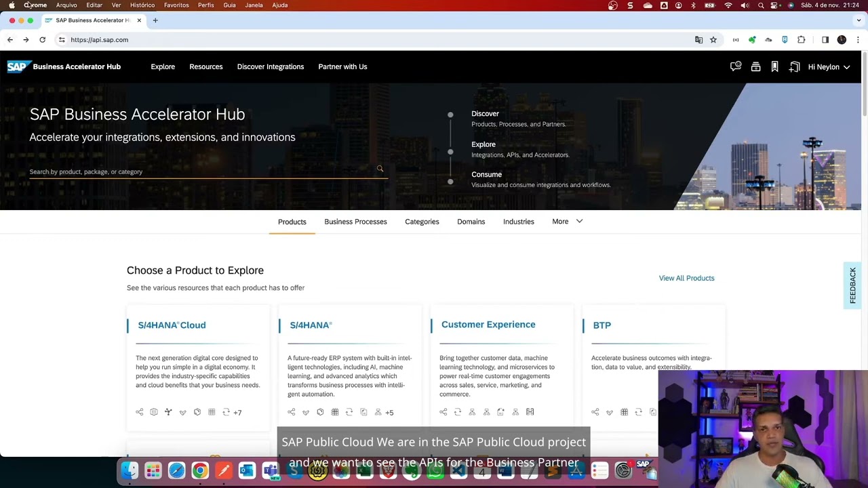Click the +7 more icons on S/4HANA Cloud
The image size is (868, 488).
tap(237, 412)
